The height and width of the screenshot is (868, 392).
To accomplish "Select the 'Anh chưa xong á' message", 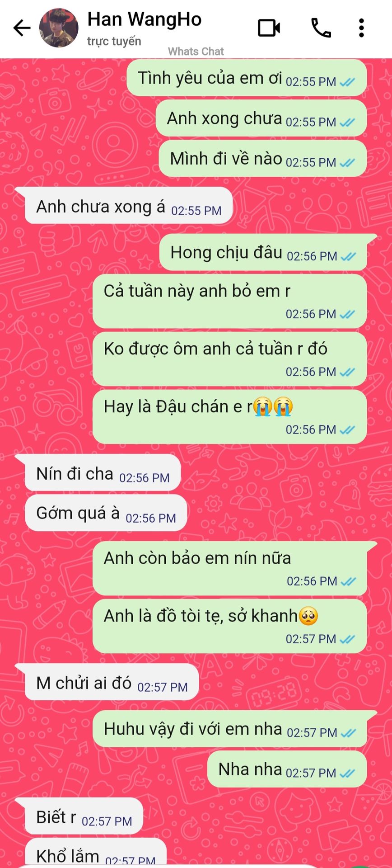I will 128,206.
